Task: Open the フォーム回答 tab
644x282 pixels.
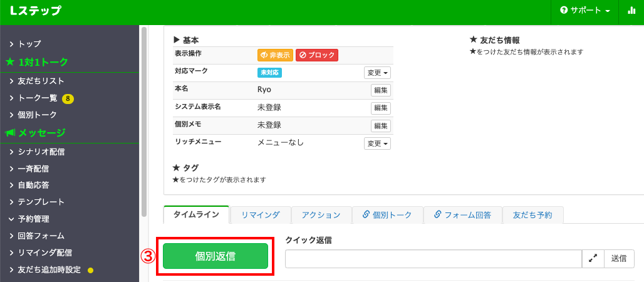Action: (x=463, y=215)
